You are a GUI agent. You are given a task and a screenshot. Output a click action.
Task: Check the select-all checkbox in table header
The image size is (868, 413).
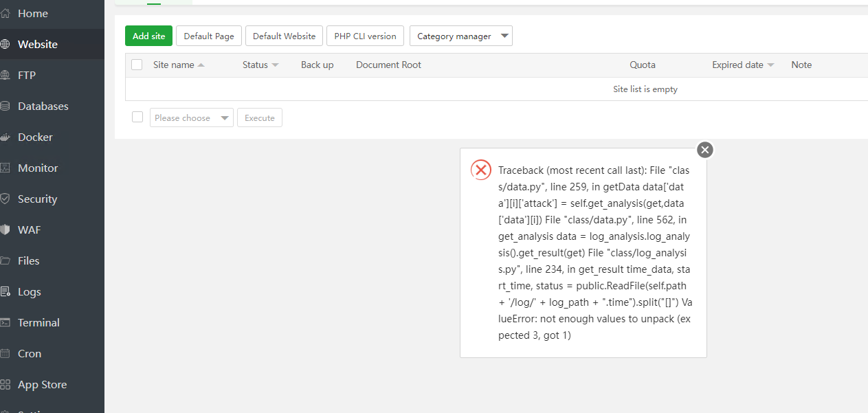137,65
